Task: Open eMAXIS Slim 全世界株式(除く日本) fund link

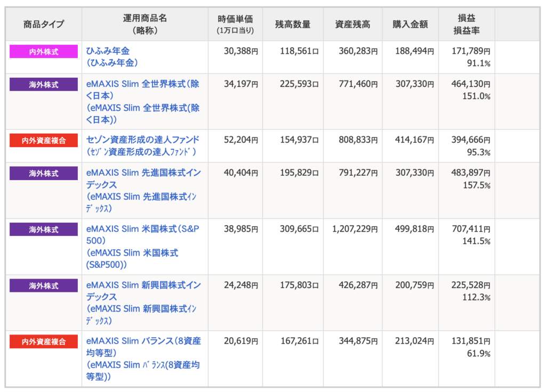Action: coord(143,84)
